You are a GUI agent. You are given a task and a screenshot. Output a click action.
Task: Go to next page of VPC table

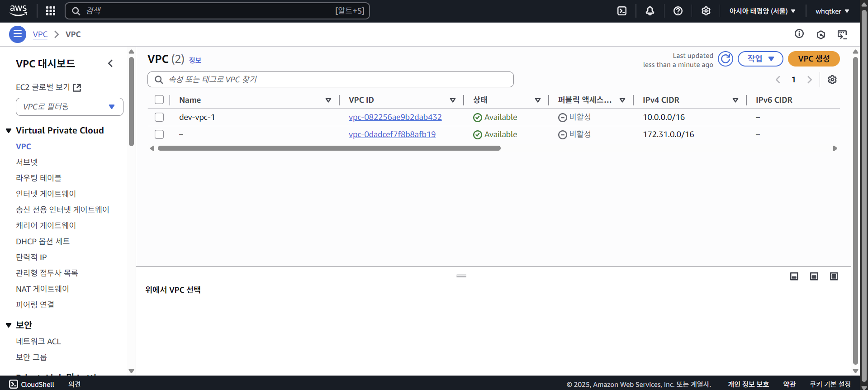click(810, 80)
